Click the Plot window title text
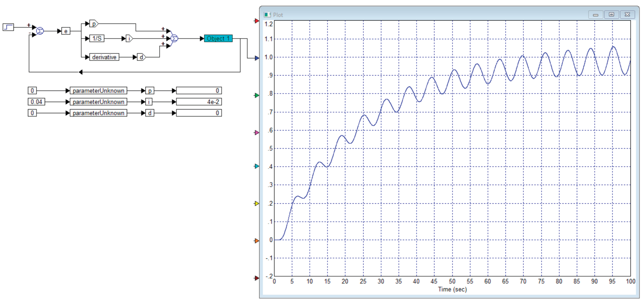The width and height of the screenshot is (644, 302). 278,15
